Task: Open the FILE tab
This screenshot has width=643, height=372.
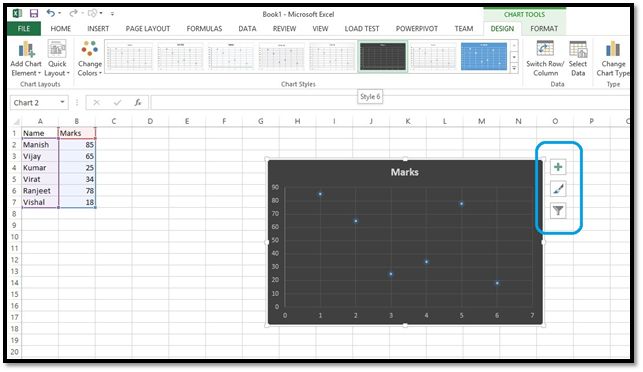Action: pos(24,29)
